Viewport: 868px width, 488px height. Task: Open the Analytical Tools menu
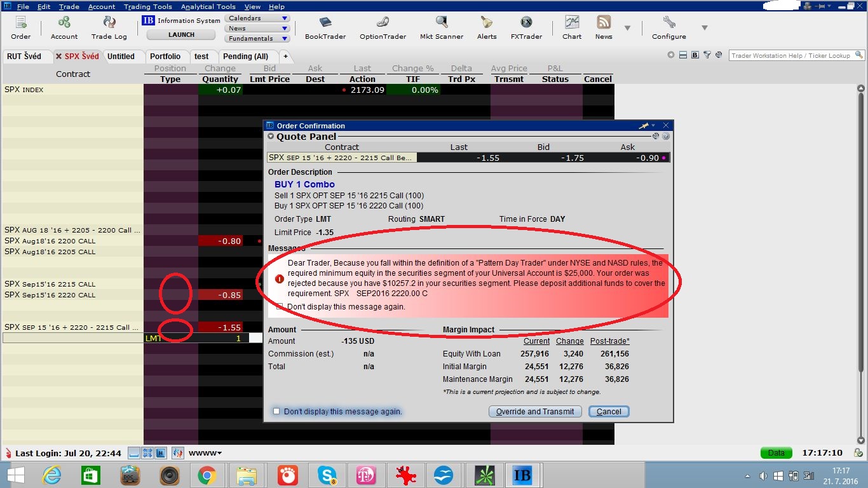coord(208,6)
